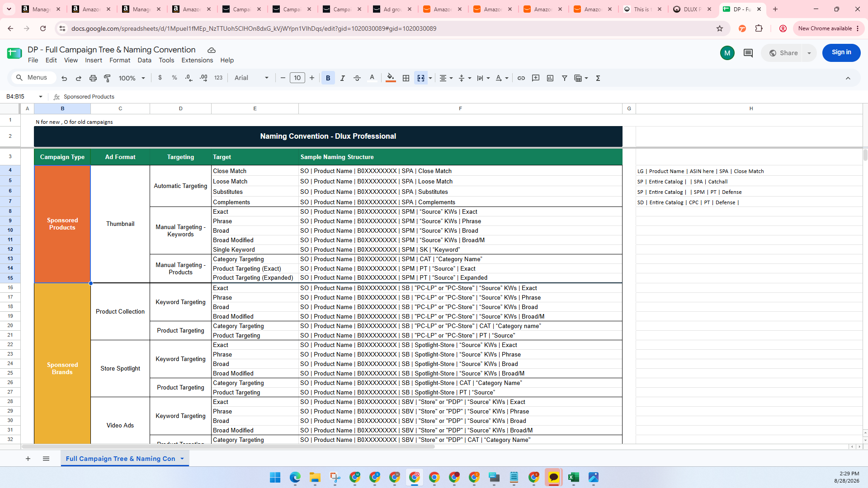The height and width of the screenshot is (488, 868).
Task: Open the Arial font dropdown
Action: pyautogui.click(x=251, y=78)
